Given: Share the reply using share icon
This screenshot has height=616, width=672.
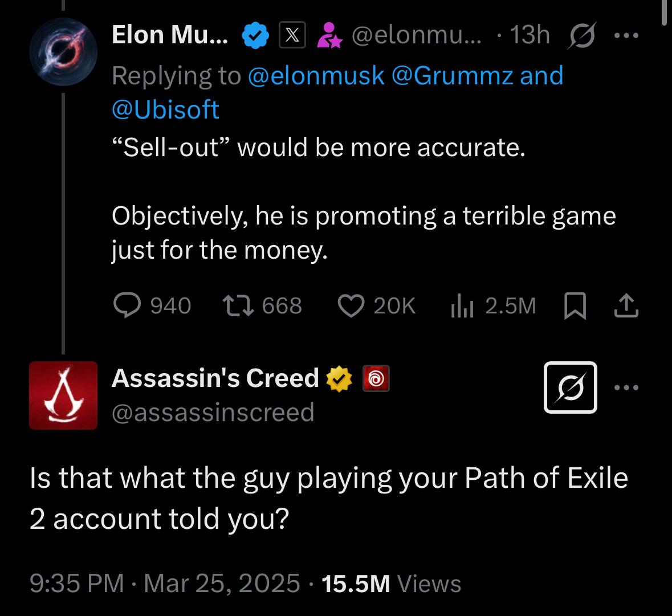Looking at the screenshot, I should 626,306.
